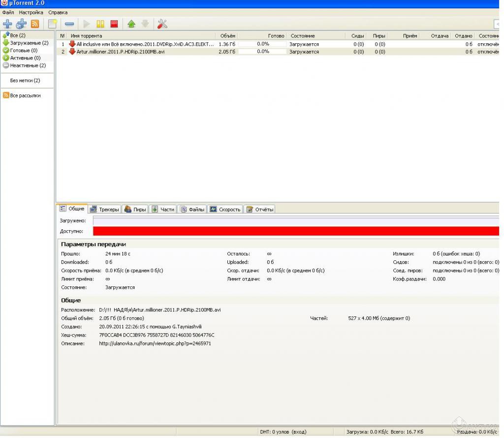504x438 pixels.
Task: Open the Файл menu
Action: tap(8, 12)
